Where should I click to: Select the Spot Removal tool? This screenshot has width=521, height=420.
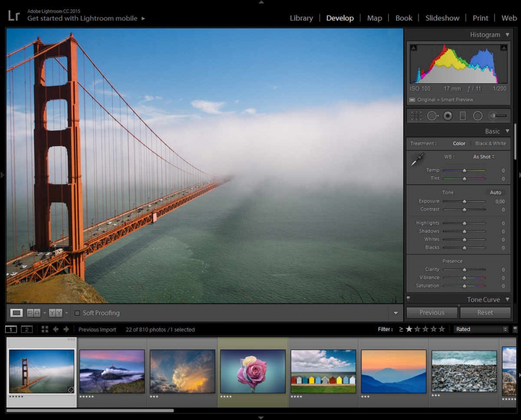tap(432, 116)
